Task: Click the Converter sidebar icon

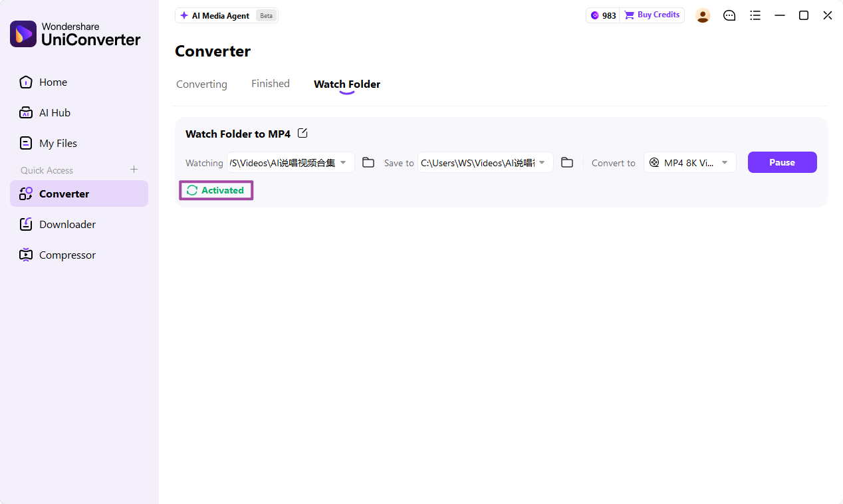Action: point(26,194)
